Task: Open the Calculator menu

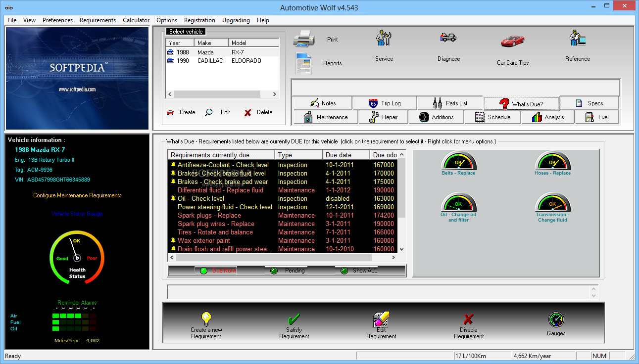Action: (136, 20)
